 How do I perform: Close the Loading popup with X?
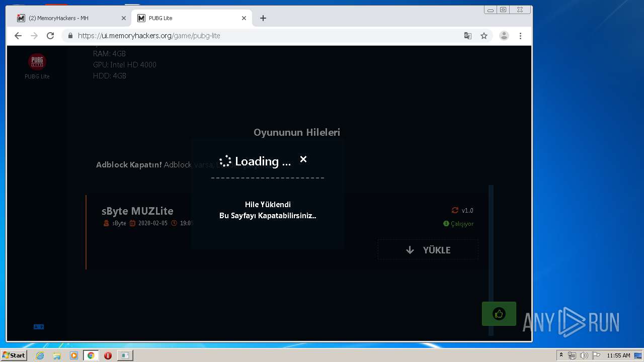coord(303,159)
